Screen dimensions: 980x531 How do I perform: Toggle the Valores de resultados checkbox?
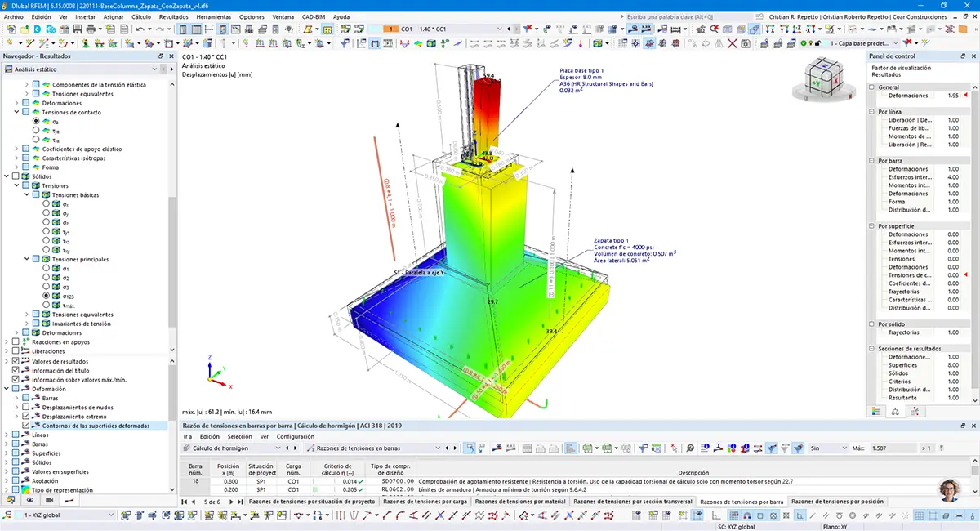coord(16,360)
